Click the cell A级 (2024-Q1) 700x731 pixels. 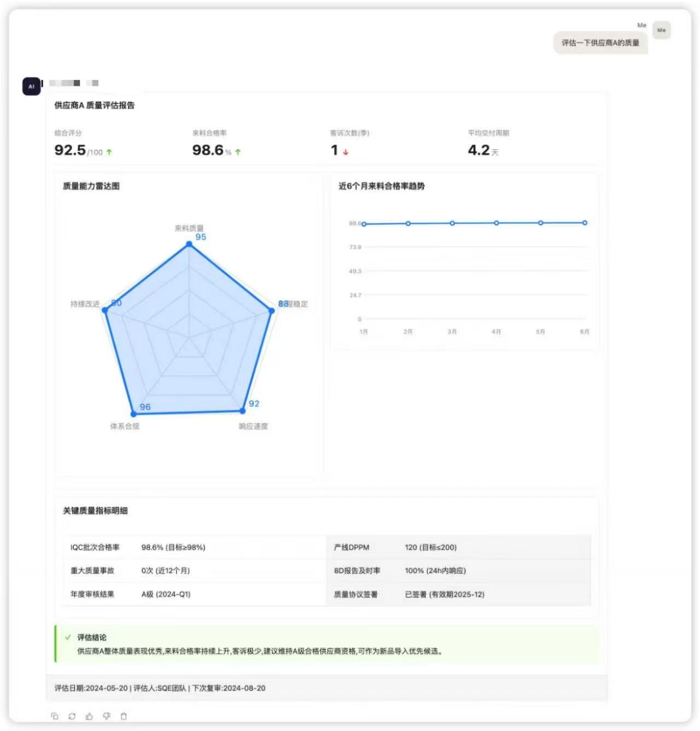click(x=166, y=594)
